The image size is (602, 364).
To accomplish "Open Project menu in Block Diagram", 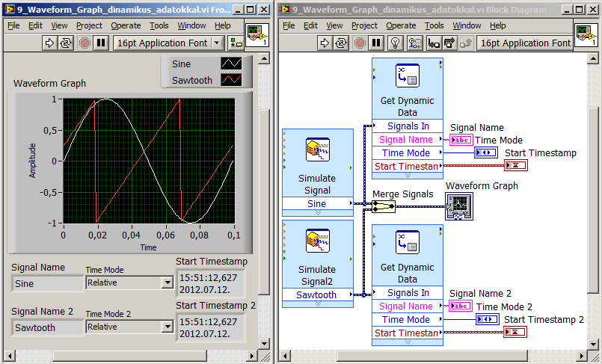I will pyautogui.click(x=364, y=25).
